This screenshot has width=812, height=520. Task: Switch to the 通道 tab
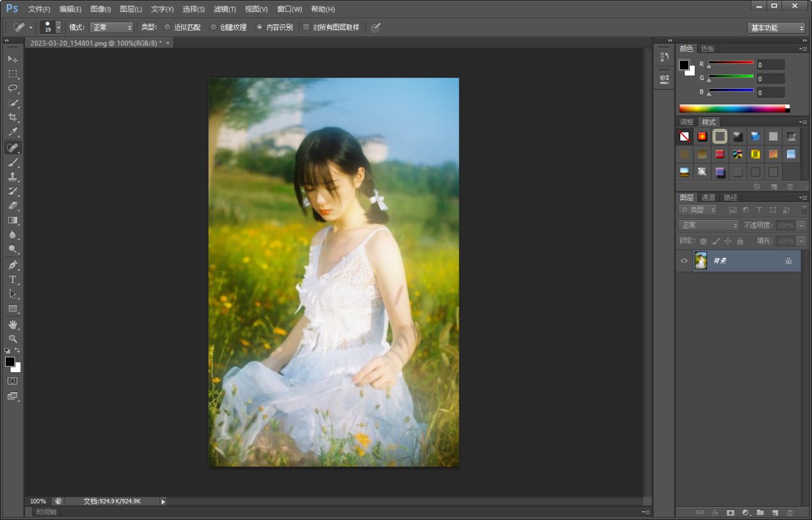tap(708, 197)
